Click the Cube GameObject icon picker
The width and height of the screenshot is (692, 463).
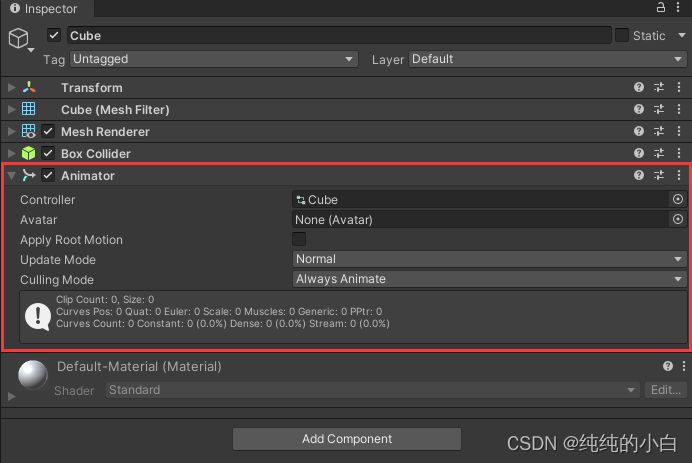[x=20, y=39]
